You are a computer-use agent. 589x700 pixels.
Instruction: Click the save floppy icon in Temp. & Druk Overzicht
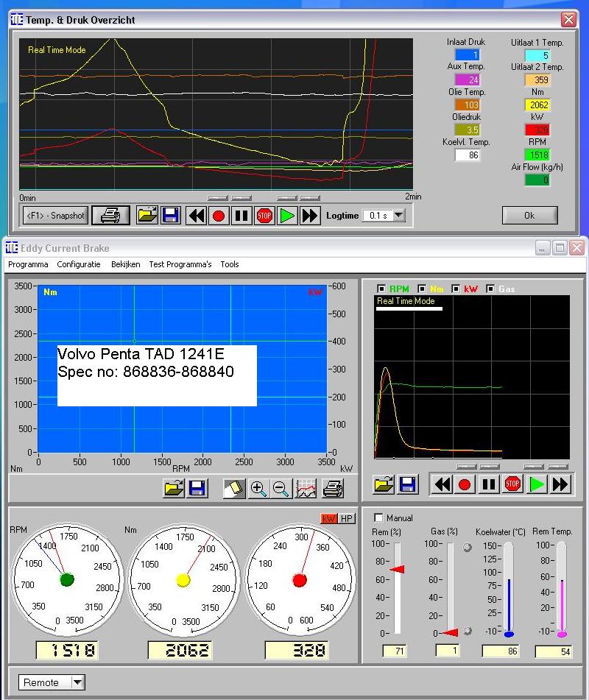coord(171,216)
